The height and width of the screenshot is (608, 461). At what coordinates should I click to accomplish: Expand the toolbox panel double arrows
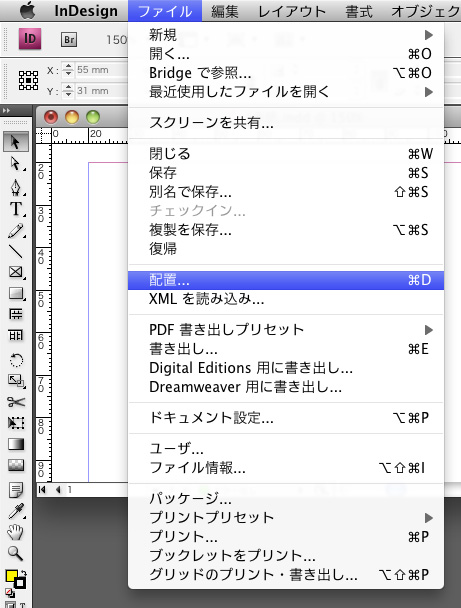pos(6,111)
